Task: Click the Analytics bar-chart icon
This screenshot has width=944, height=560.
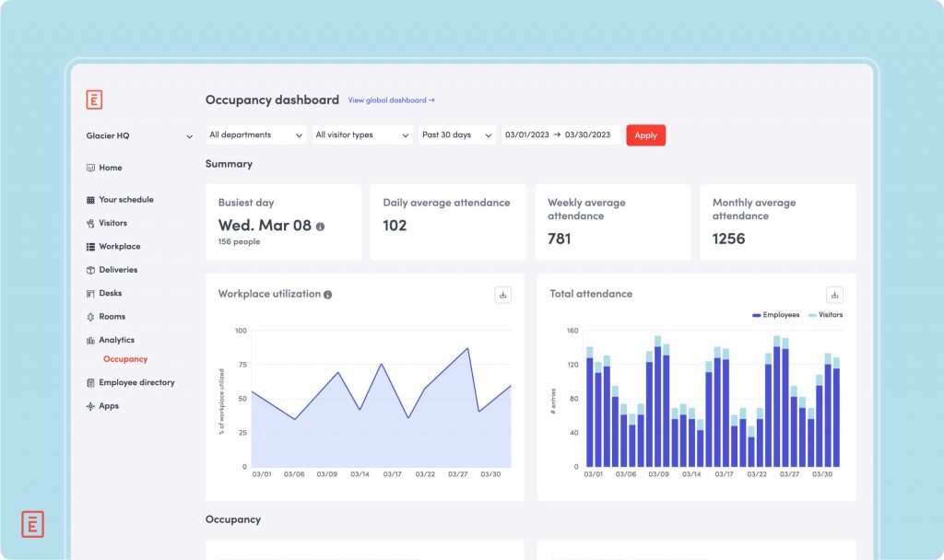Action: (88, 339)
